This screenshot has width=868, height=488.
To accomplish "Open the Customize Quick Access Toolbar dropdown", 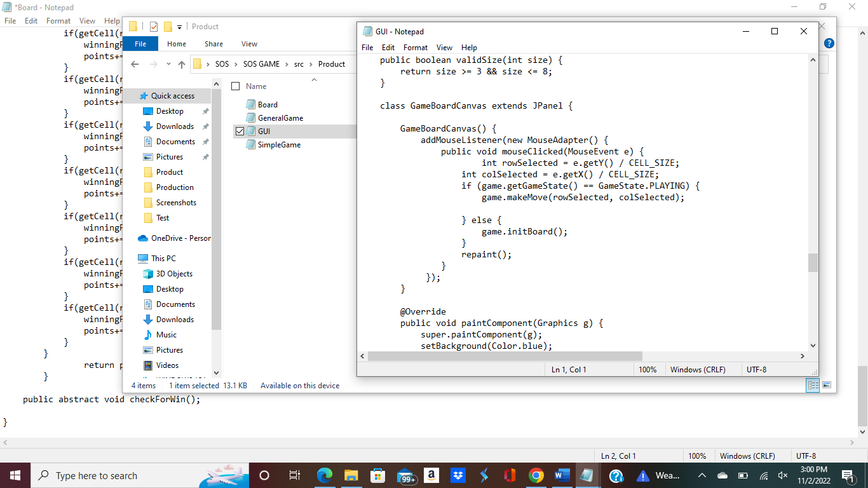I will [180, 27].
